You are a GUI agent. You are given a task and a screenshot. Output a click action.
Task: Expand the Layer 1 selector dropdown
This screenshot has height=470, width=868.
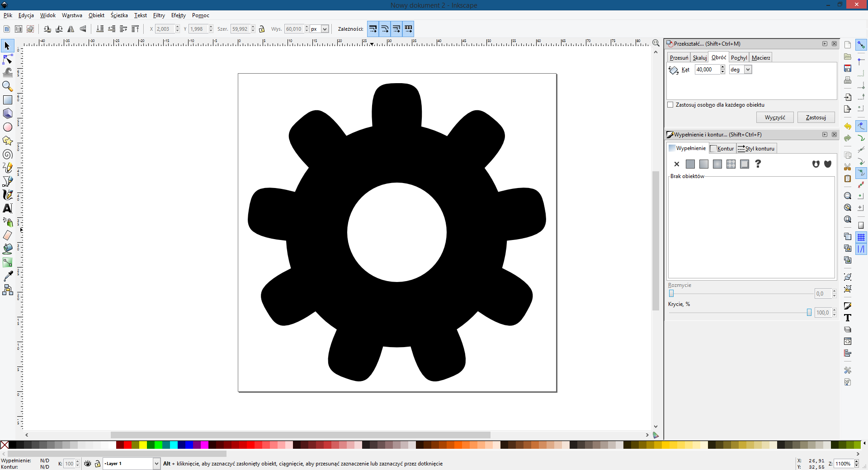click(156, 464)
